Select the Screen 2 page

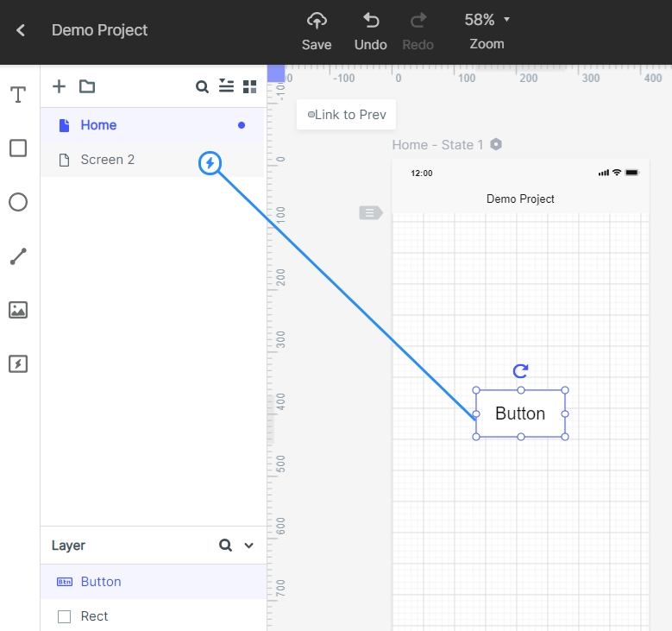coord(108,160)
